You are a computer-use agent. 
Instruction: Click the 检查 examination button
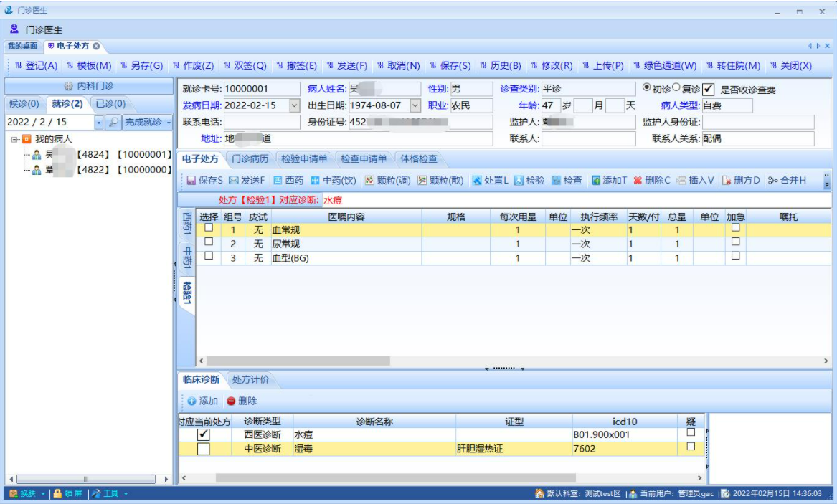(x=567, y=180)
